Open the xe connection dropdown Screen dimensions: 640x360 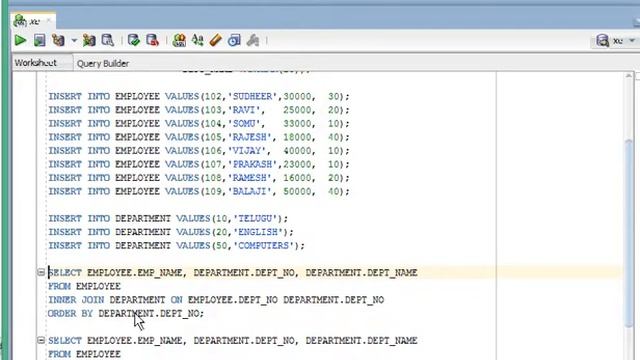pyautogui.click(x=632, y=41)
